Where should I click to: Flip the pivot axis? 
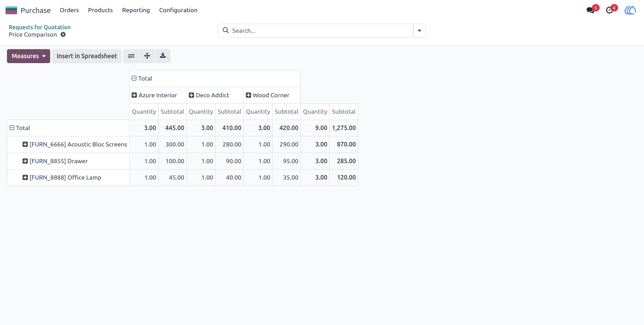[x=131, y=56]
